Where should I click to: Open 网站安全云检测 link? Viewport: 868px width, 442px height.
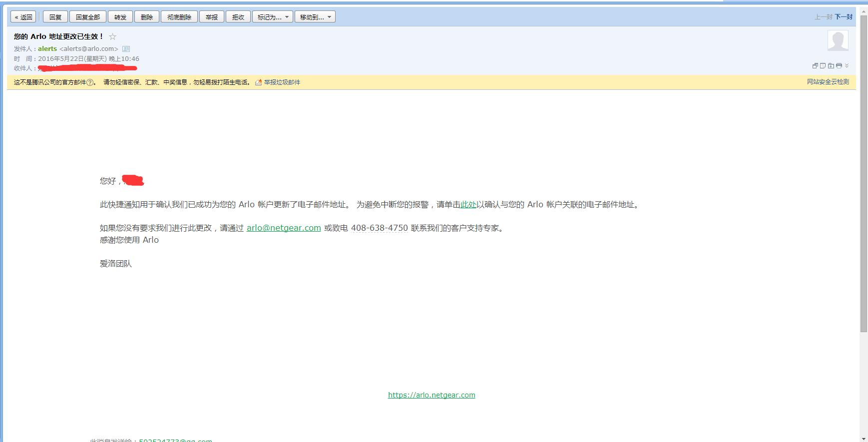coord(828,82)
